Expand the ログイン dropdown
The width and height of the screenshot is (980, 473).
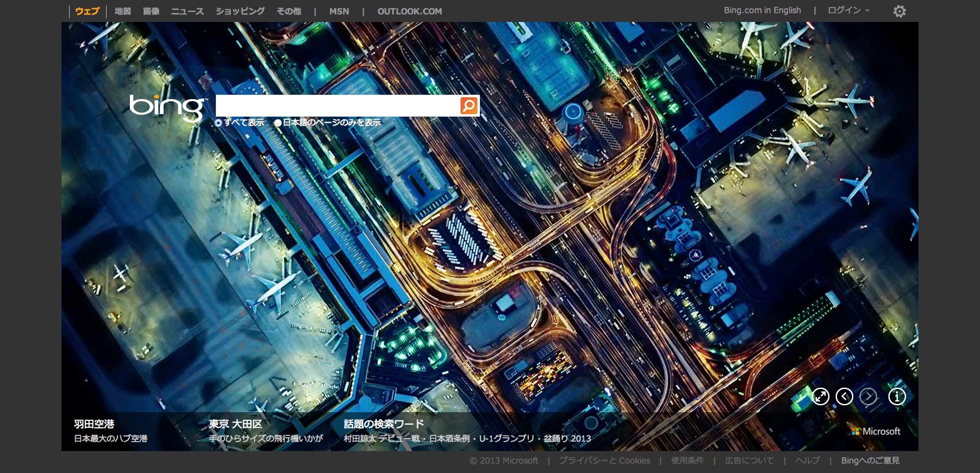[848, 11]
